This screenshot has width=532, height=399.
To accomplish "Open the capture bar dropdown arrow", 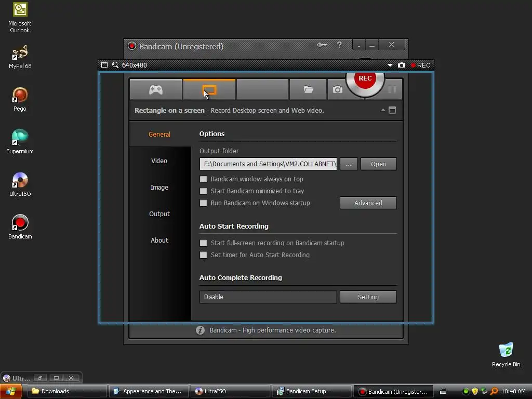I will point(390,65).
